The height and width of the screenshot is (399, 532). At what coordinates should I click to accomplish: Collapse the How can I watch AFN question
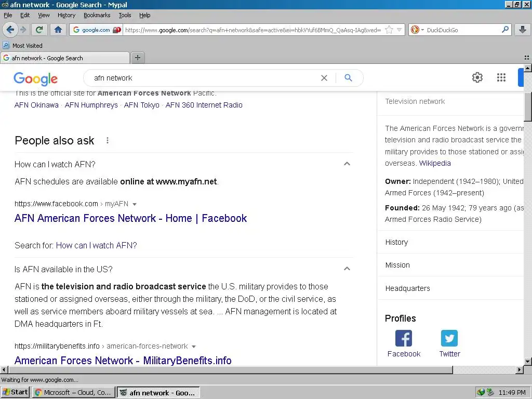click(x=347, y=164)
